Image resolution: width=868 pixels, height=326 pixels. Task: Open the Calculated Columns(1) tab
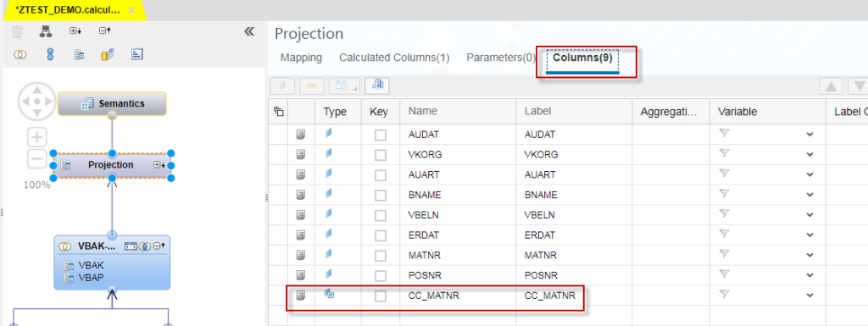[394, 58]
